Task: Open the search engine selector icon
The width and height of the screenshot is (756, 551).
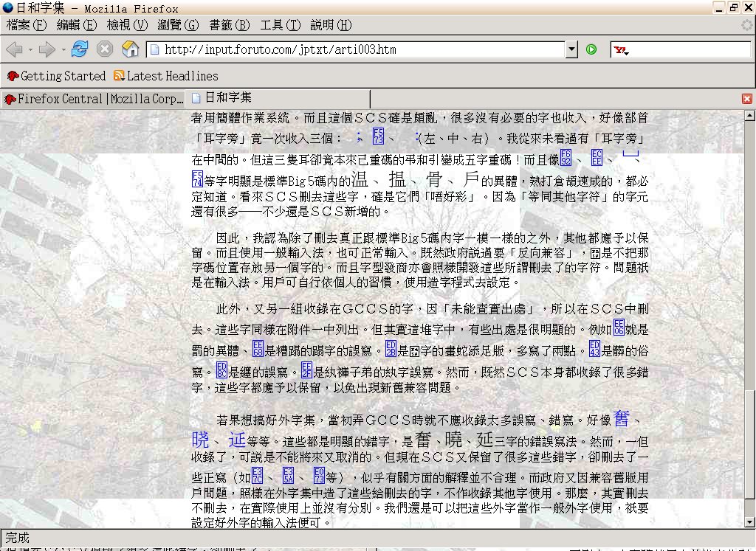Action: coord(622,50)
